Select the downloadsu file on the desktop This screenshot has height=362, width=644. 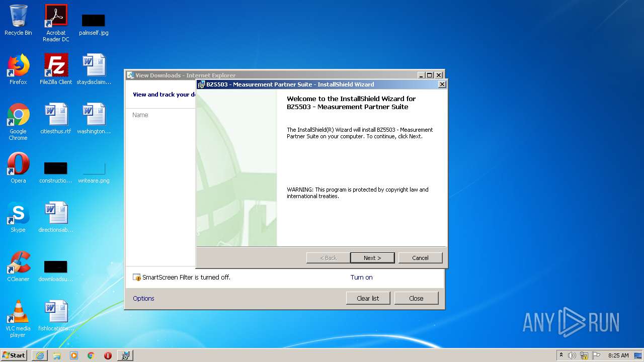pyautogui.click(x=56, y=270)
